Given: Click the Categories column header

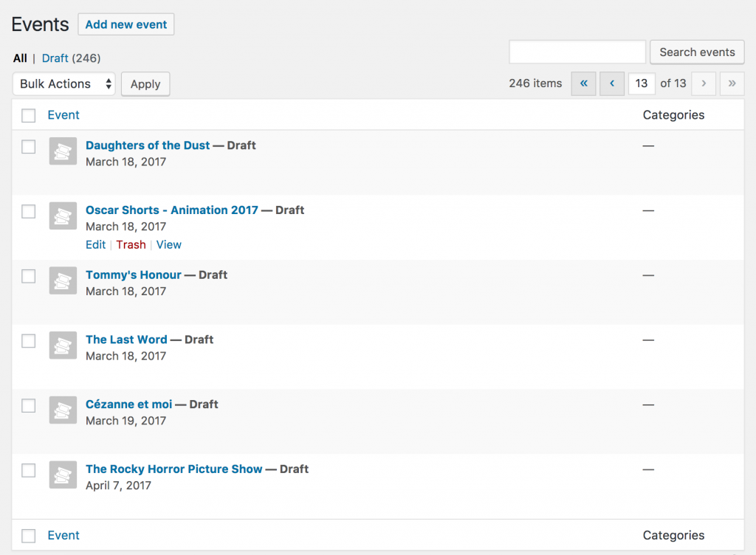Looking at the screenshot, I should pos(673,115).
